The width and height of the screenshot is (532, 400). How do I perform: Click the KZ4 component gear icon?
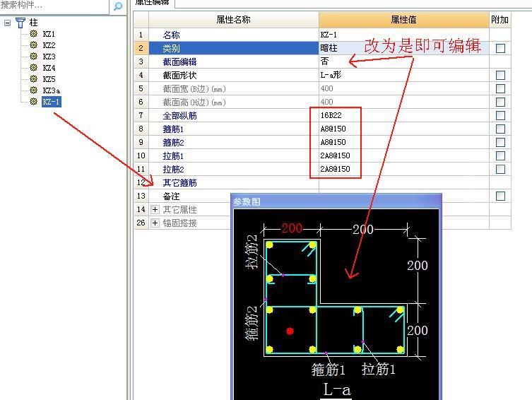(33, 68)
